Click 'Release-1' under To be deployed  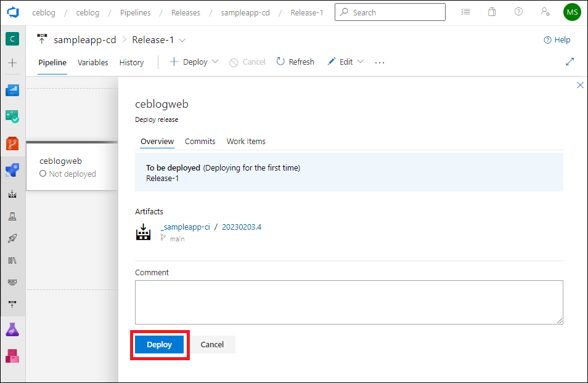(162, 179)
